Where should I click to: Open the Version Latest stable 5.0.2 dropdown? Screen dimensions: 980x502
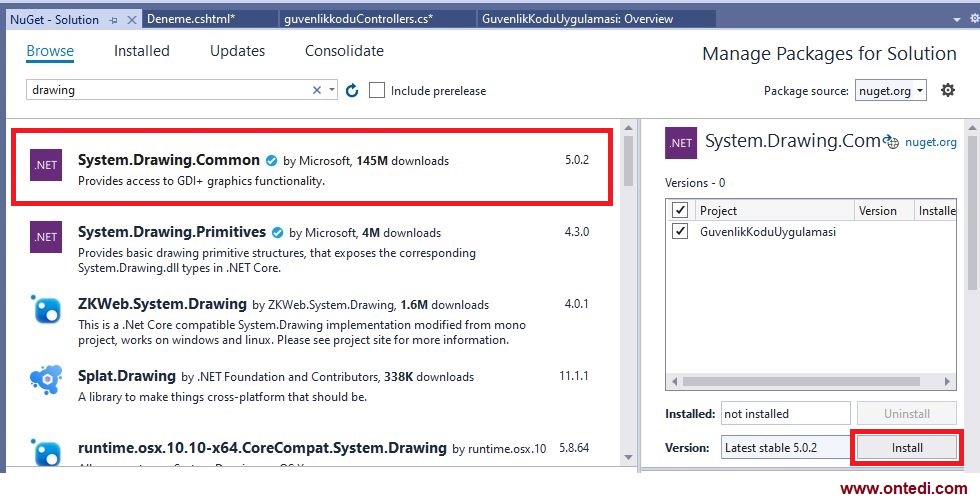pyautogui.click(x=786, y=448)
